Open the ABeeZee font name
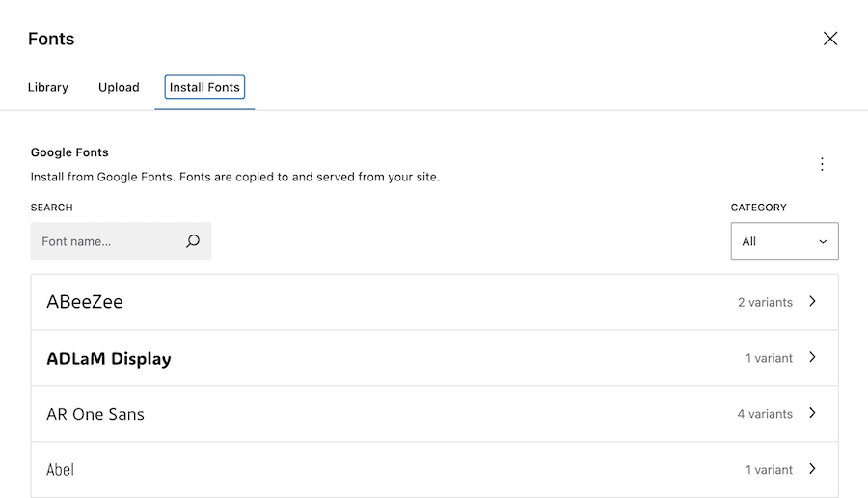 pyautogui.click(x=85, y=302)
